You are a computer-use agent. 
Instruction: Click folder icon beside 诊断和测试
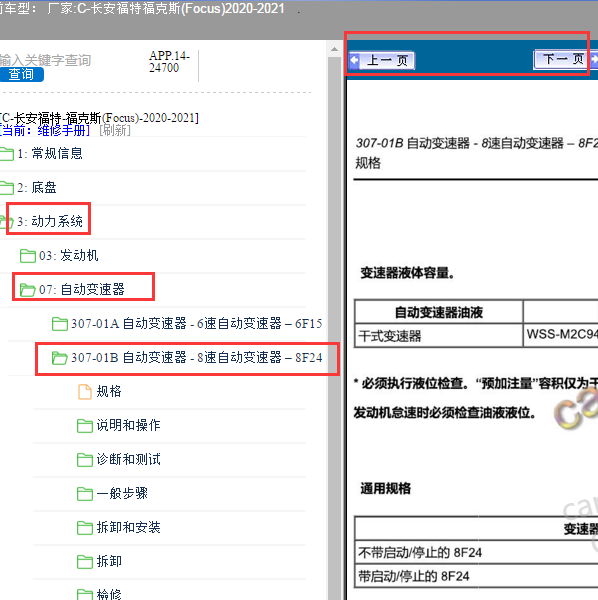pyautogui.click(x=85, y=460)
